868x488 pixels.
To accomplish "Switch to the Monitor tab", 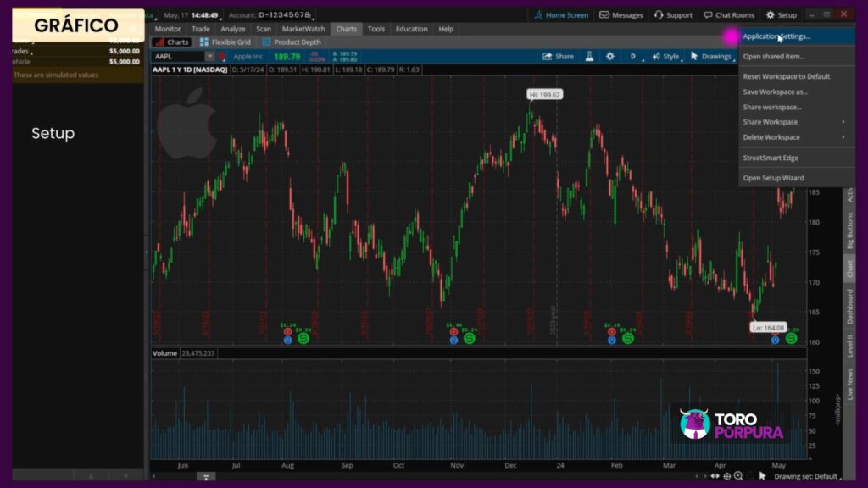I will click(168, 29).
